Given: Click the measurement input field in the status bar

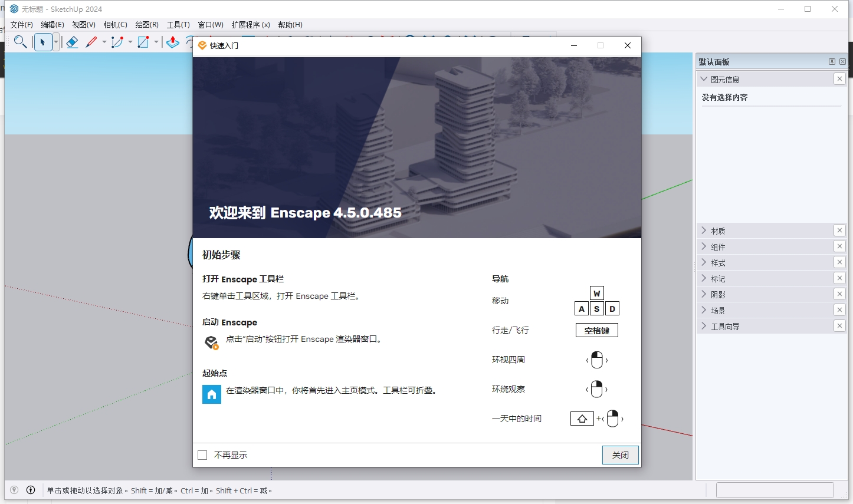Looking at the screenshot, I should [775, 490].
